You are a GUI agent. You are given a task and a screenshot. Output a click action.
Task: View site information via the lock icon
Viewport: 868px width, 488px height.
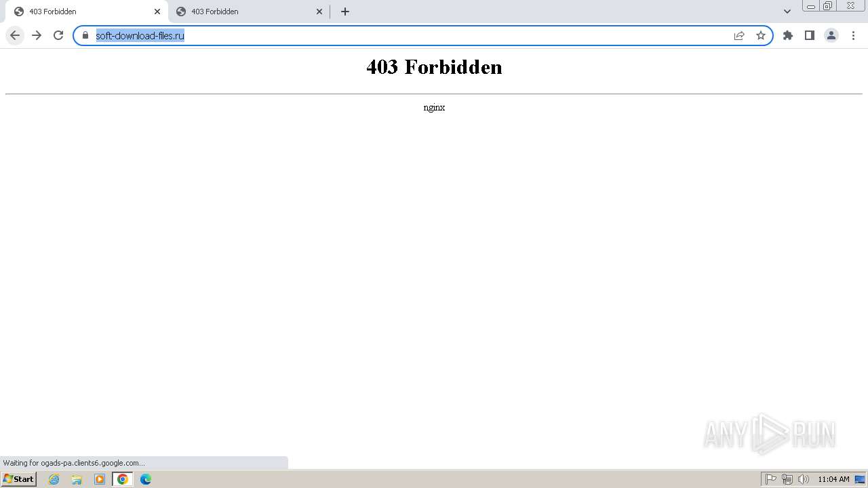[85, 35]
